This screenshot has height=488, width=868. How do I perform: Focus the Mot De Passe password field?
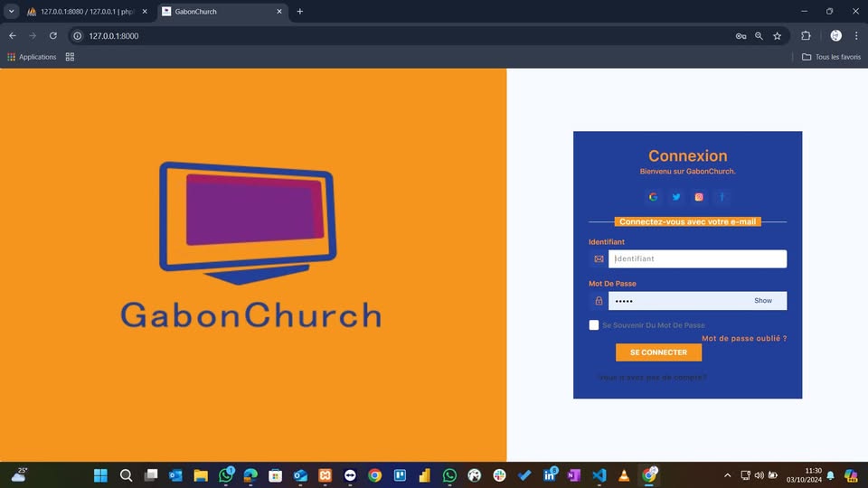(678, 301)
